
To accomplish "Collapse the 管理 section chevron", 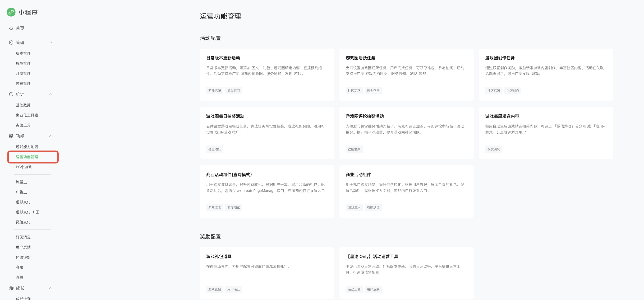I will [51, 43].
